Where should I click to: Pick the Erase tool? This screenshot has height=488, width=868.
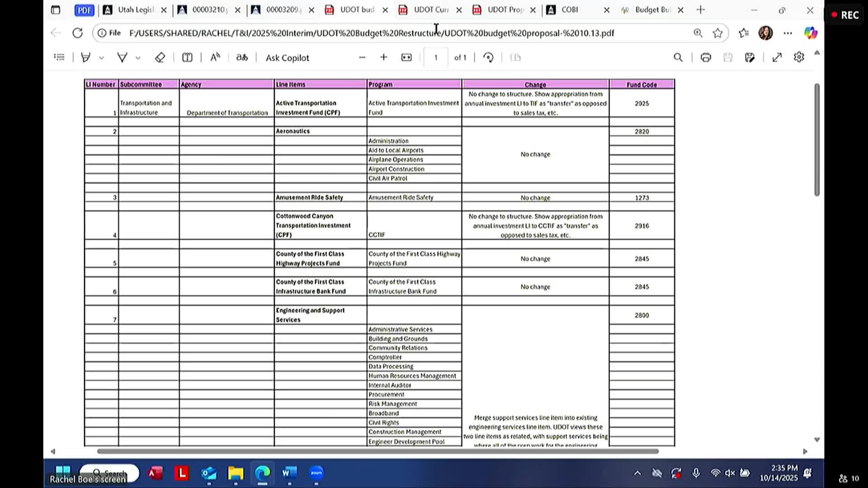click(x=160, y=57)
